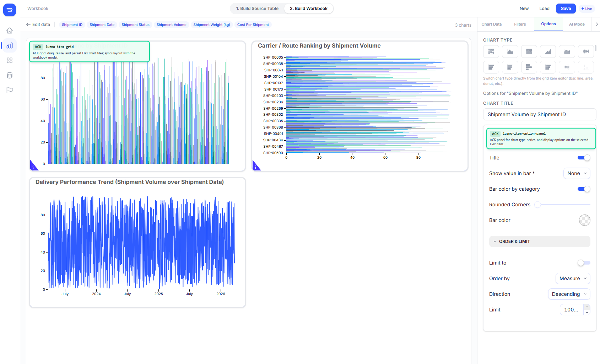Select the bar chart icon in the sidebar

(10, 45)
